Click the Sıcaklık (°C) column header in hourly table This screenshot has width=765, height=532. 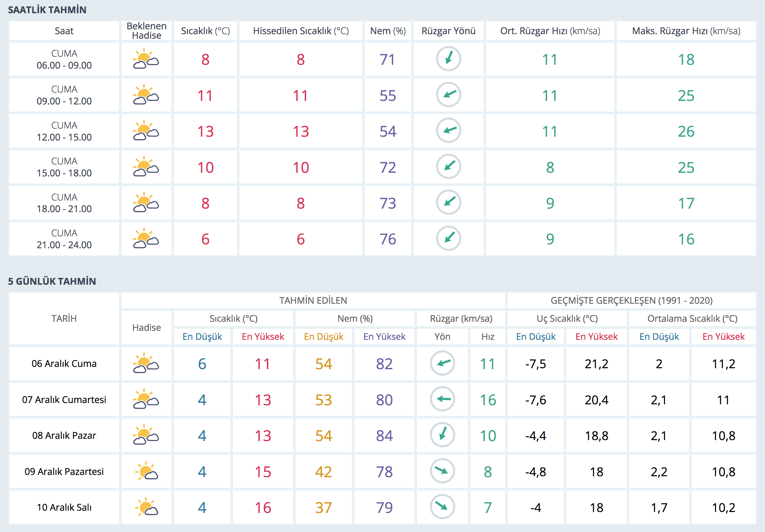[x=205, y=31]
